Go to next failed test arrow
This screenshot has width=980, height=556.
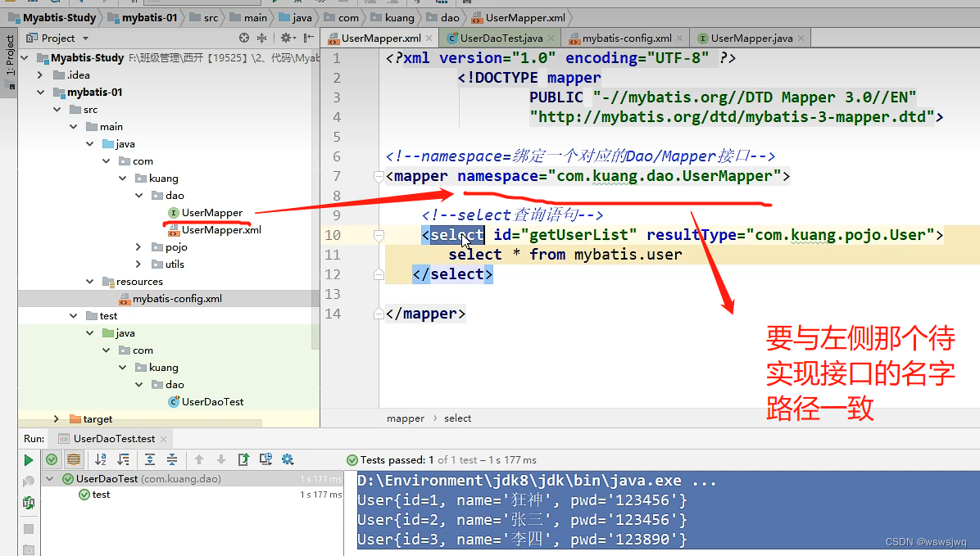point(221,460)
